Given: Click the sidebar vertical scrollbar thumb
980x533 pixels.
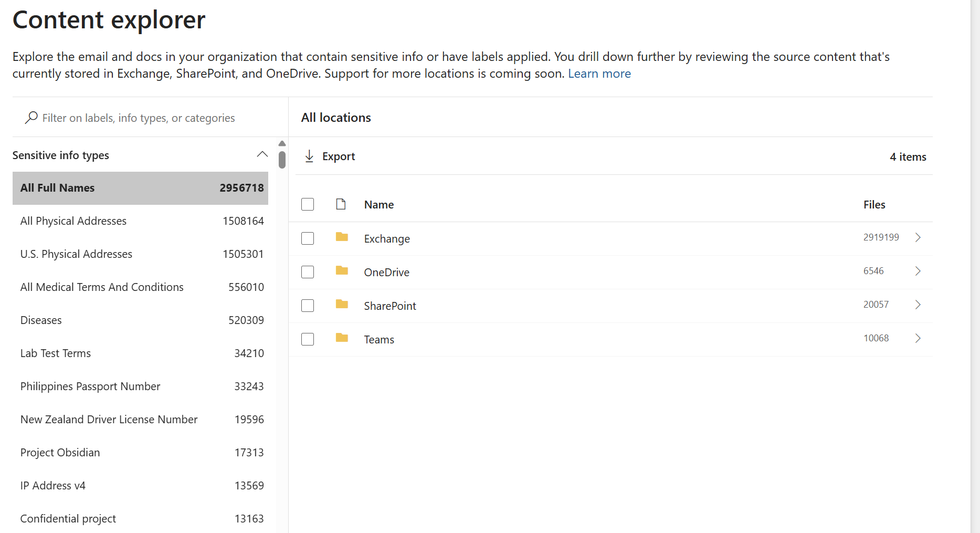Looking at the screenshot, I should click(282, 160).
